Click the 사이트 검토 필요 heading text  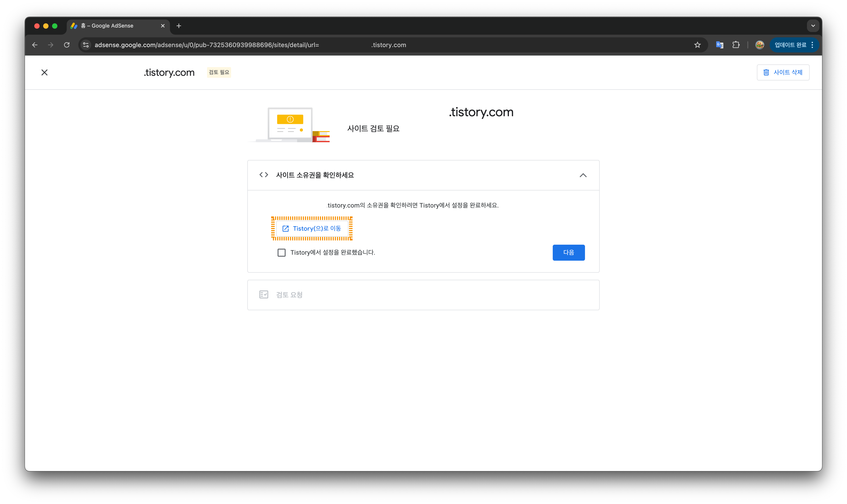tap(373, 129)
